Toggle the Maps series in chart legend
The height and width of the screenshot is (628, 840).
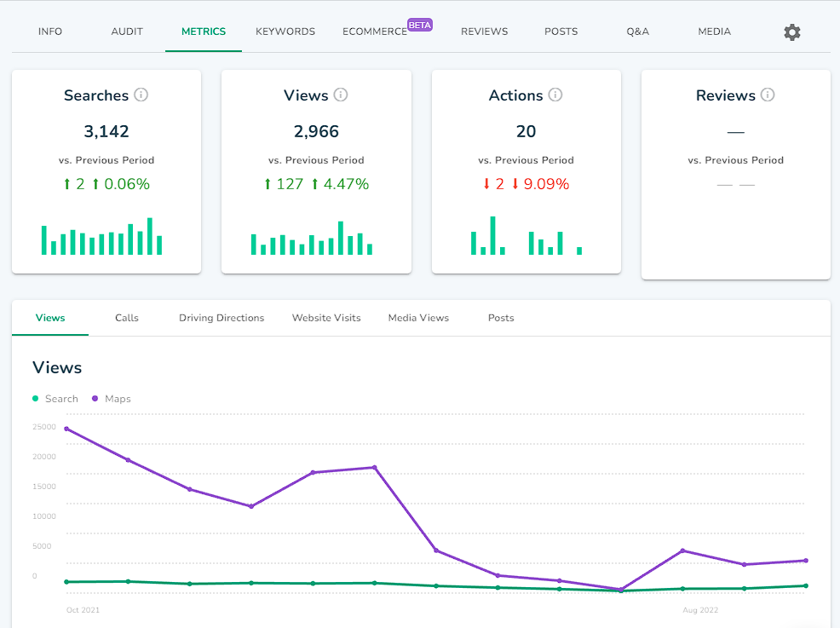(112, 399)
